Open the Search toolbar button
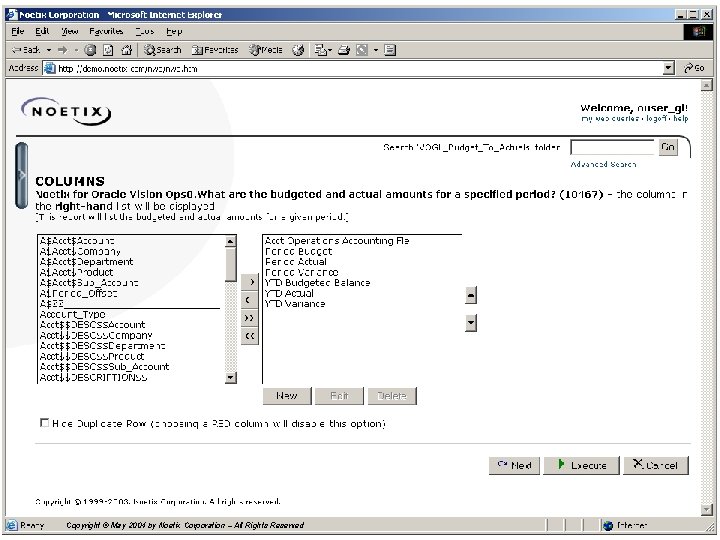This screenshot has width=720, height=540. 163,50
